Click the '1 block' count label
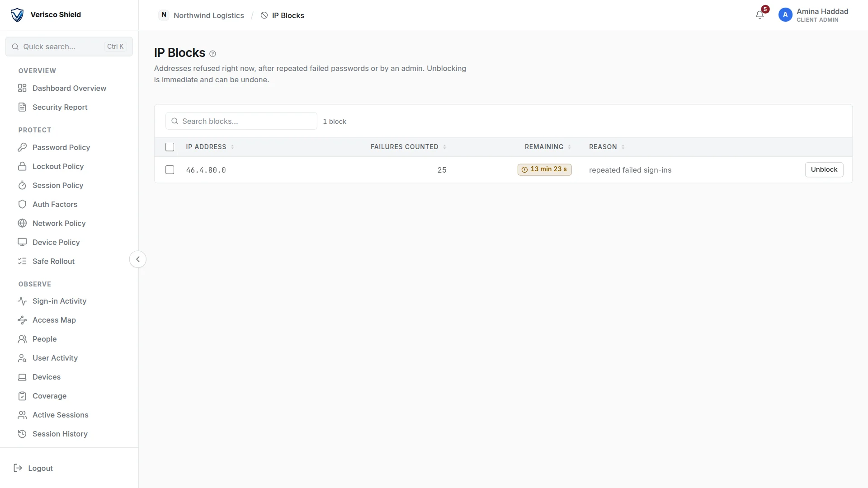This screenshot has height=488, width=868. (335, 122)
